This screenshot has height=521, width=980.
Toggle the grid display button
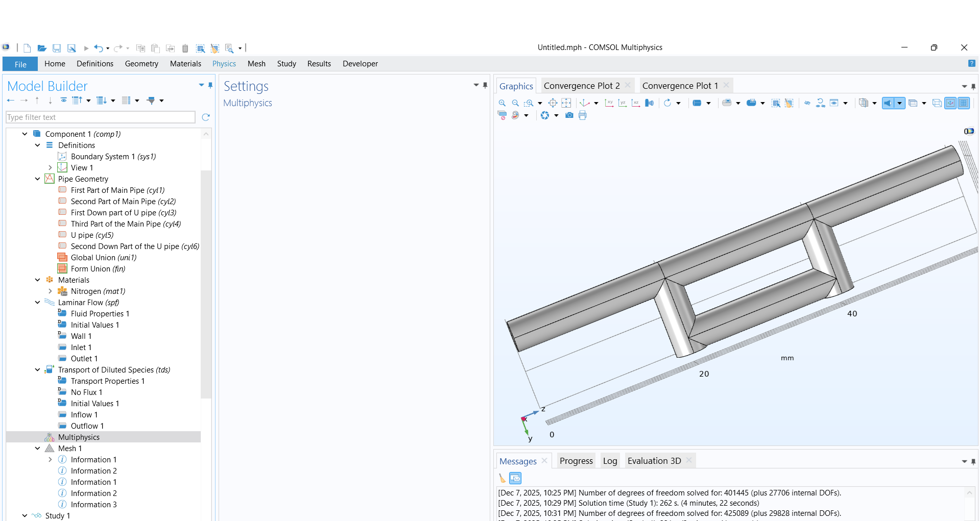click(x=963, y=103)
